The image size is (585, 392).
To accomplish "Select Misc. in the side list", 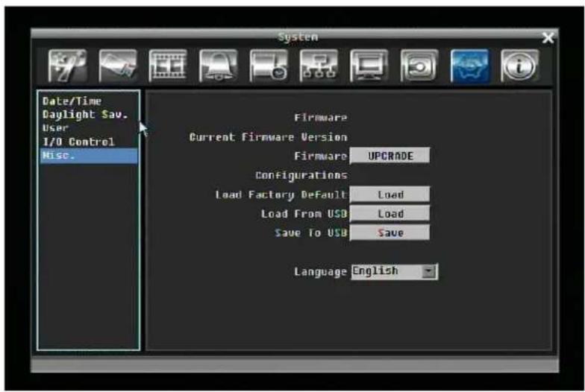I will click(x=89, y=155).
